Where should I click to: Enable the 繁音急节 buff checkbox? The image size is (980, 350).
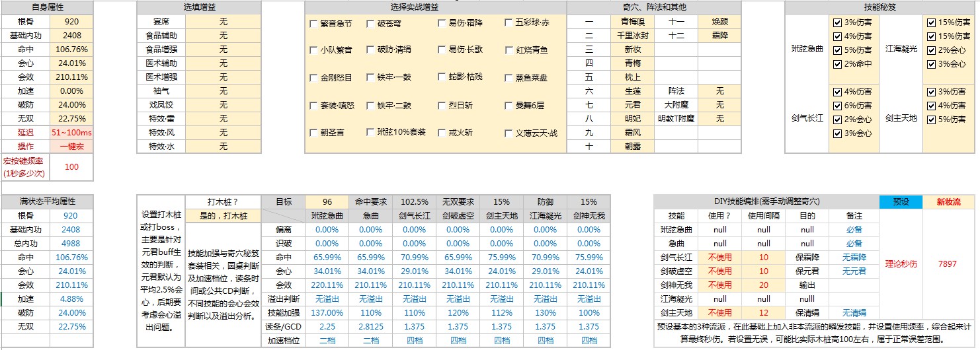click(313, 23)
